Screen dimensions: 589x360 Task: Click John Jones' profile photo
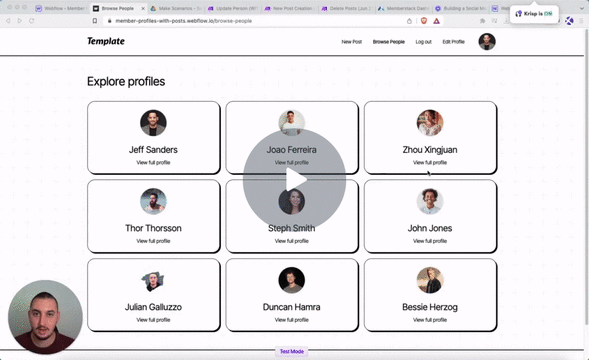pyautogui.click(x=430, y=201)
